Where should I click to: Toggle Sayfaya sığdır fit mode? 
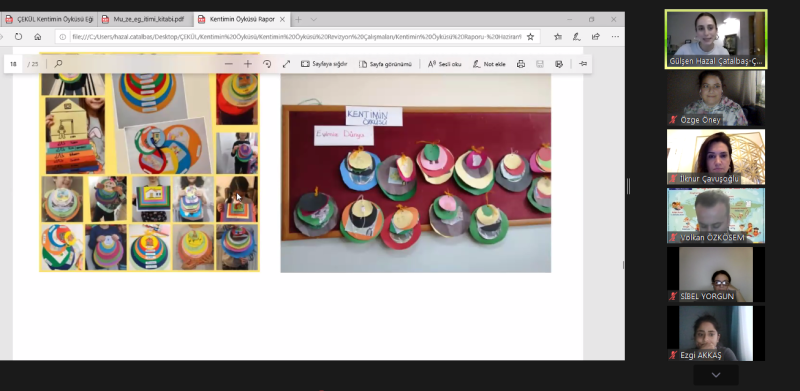[324, 64]
